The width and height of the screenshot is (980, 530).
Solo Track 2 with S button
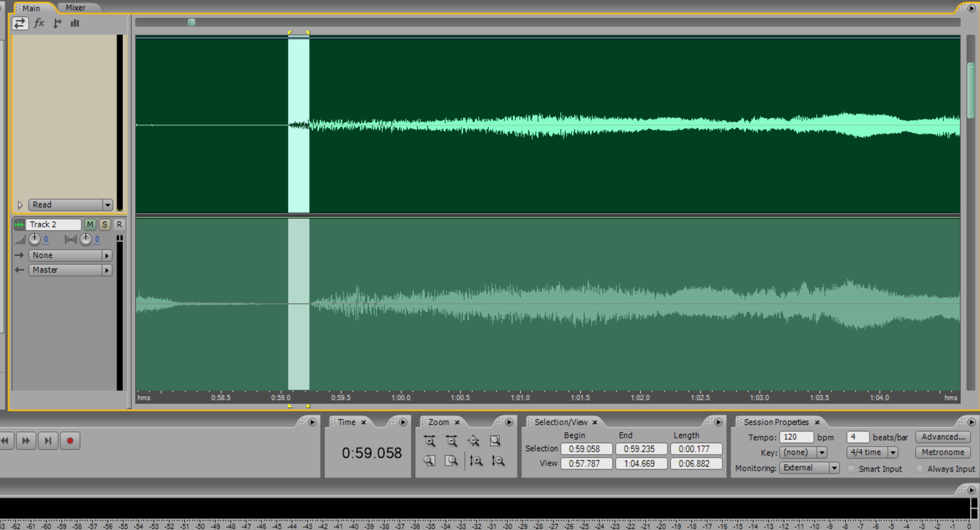click(104, 225)
